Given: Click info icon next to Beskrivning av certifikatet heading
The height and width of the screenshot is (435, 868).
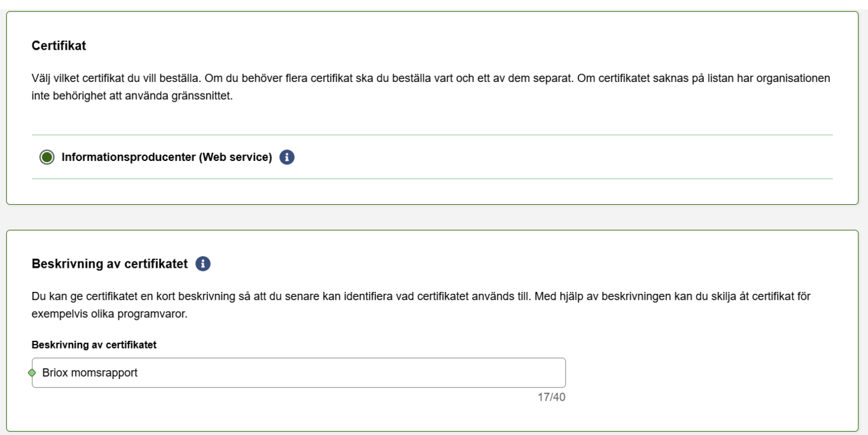Looking at the screenshot, I should pos(203,263).
